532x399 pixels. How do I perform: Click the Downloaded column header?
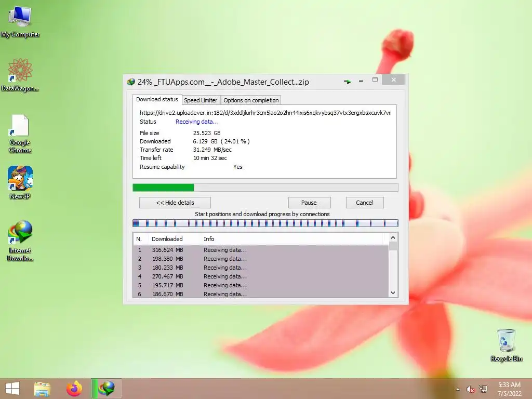pos(175,239)
